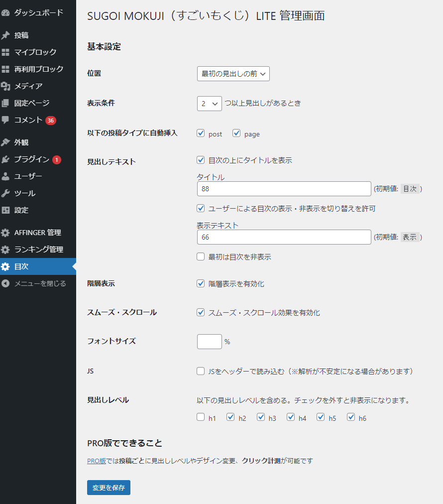Uncheck the h2 heading level checkbox
Viewport: 443px width, 504px height.
coord(230,417)
